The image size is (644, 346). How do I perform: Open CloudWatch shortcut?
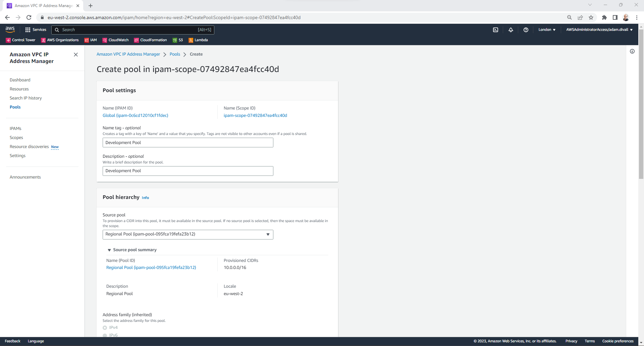tap(115, 40)
